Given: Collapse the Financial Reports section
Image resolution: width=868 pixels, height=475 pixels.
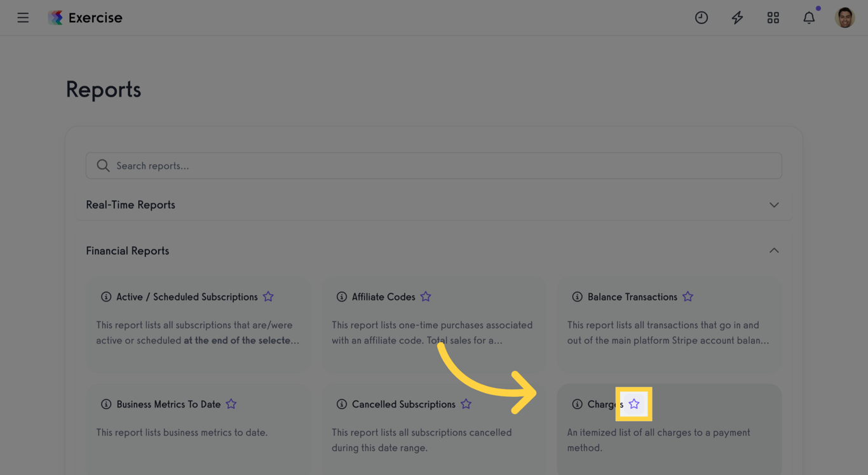Looking at the screenshot, I should pyautogui.click(x=774, y=250).
